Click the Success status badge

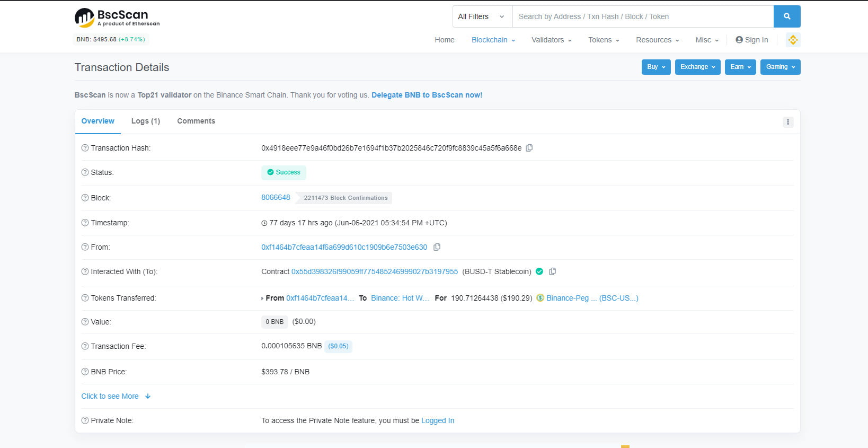pyautogui.click(x=284, y=172)
